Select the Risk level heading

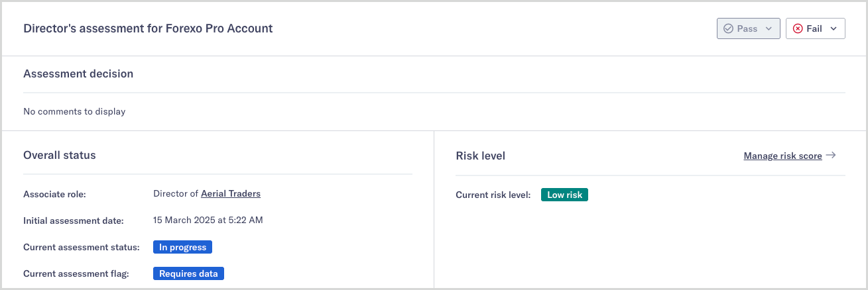481,156
